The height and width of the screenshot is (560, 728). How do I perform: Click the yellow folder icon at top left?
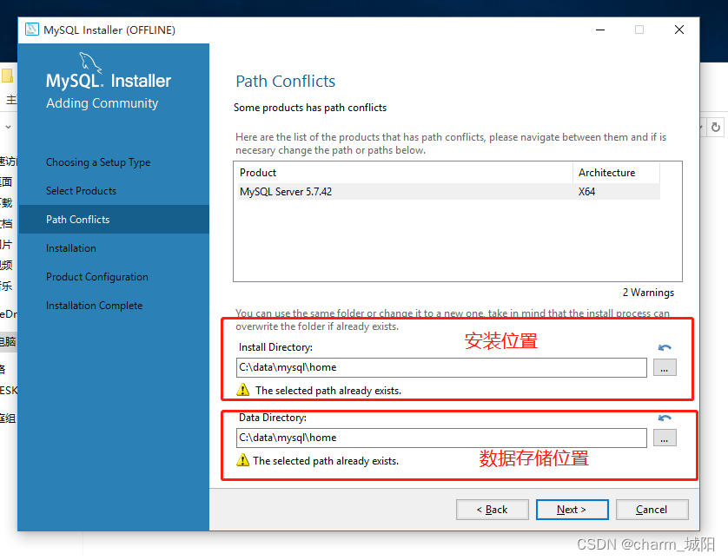point(6,75)
